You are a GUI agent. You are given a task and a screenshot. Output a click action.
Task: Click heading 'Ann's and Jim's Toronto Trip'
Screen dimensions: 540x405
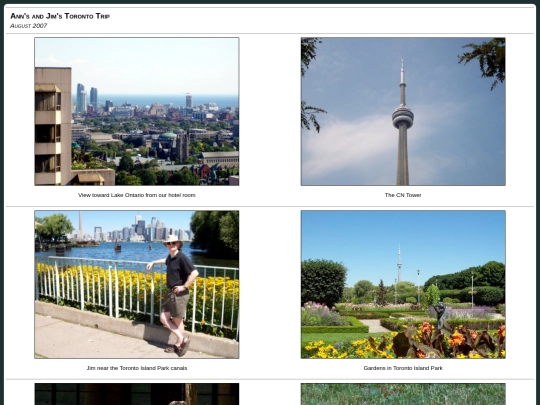[x=60, y=16]
